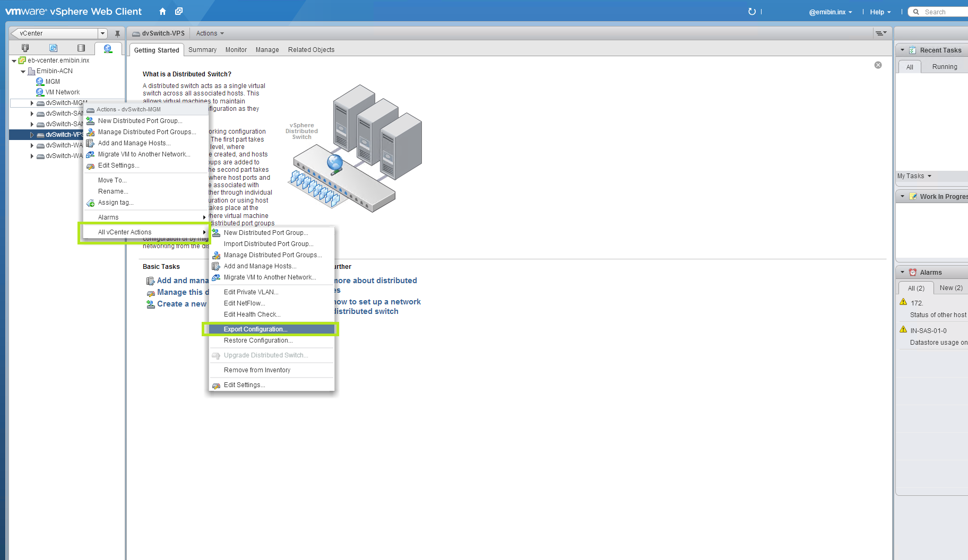Open the vCenter navigator dropdown
This screenshot has height=560, width=968.
[x=103, y=33]
